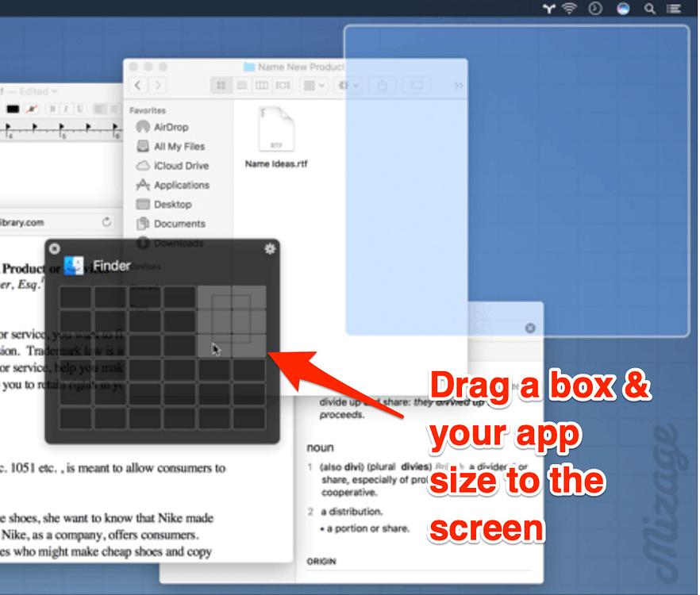The width and height of the screenshot is (700, 595).
Task: Click the Finder app icon in grid popup
Action: click(74, 266)
